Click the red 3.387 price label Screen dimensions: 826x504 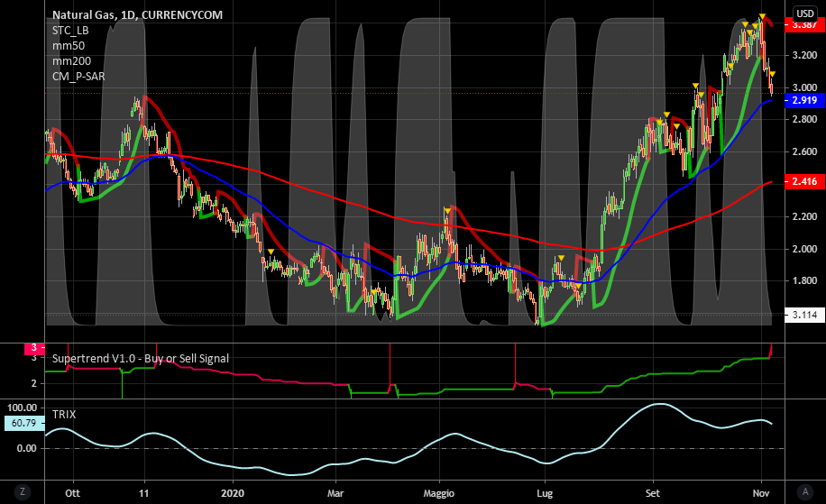click(x=805, y=24)
